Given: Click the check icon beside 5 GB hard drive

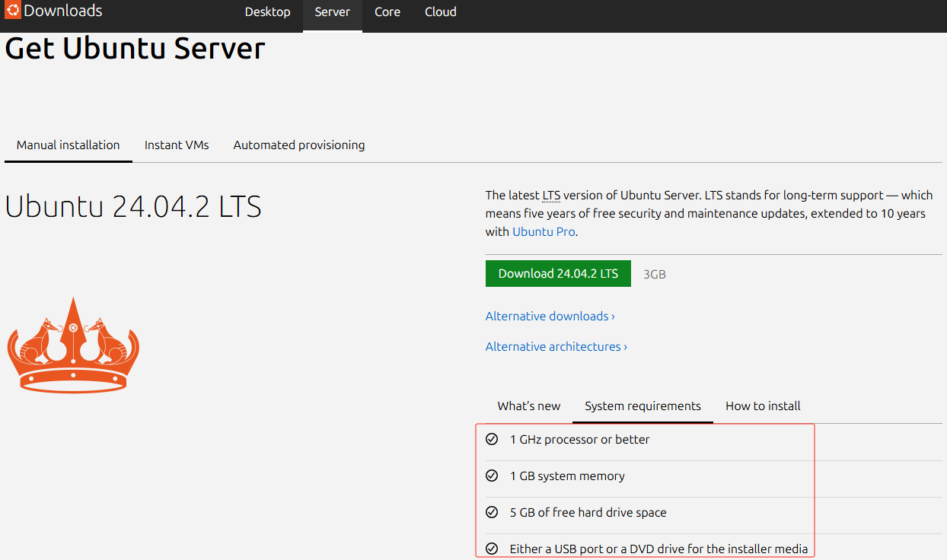Looking at the screenshot, I should tap(492, 512).
